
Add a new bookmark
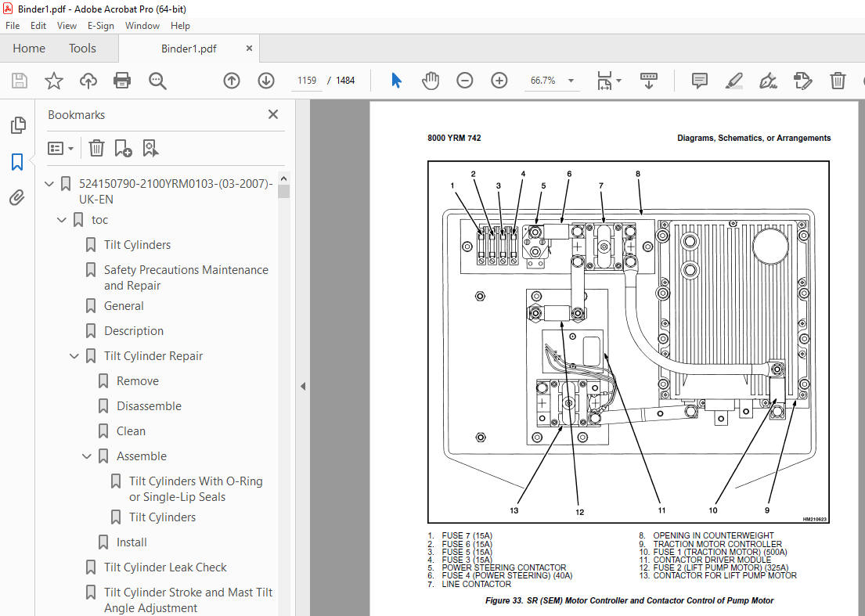pos(123,149)
